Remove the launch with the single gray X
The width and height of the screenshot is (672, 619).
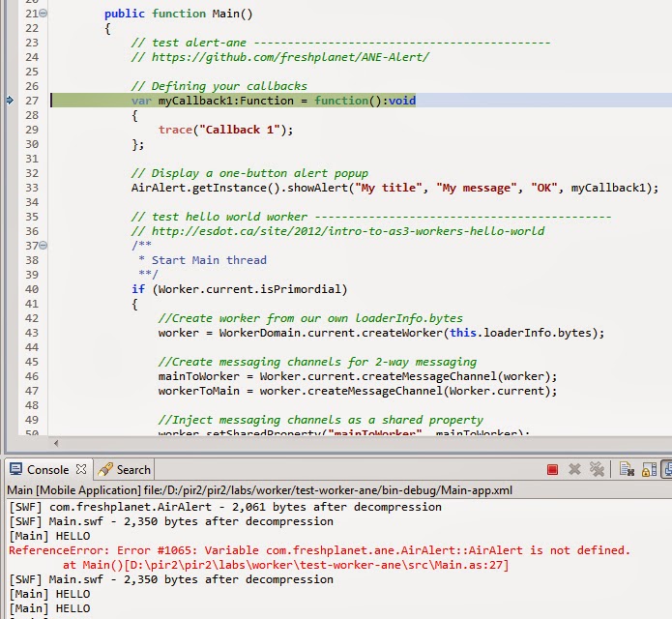[x=574, y=469]
